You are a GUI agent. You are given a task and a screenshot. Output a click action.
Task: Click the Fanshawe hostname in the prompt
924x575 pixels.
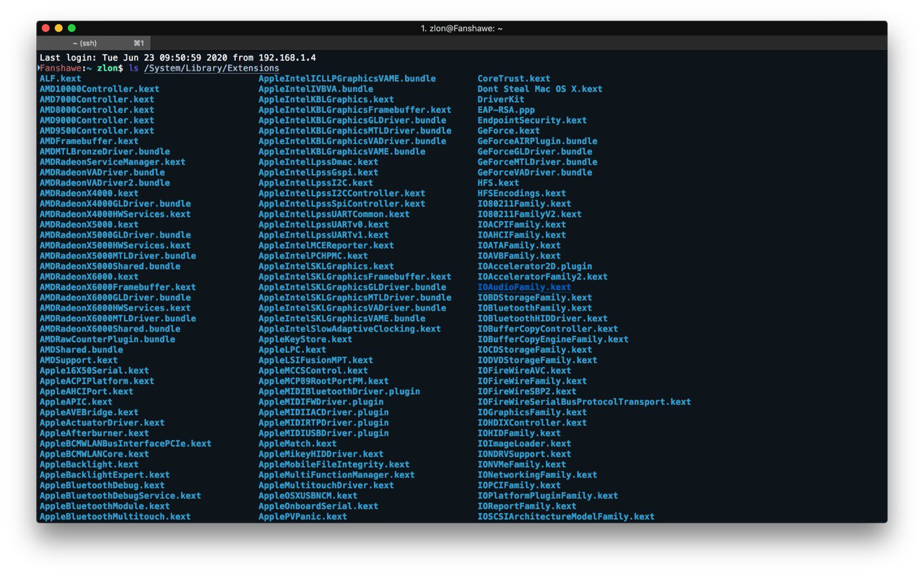62,68
